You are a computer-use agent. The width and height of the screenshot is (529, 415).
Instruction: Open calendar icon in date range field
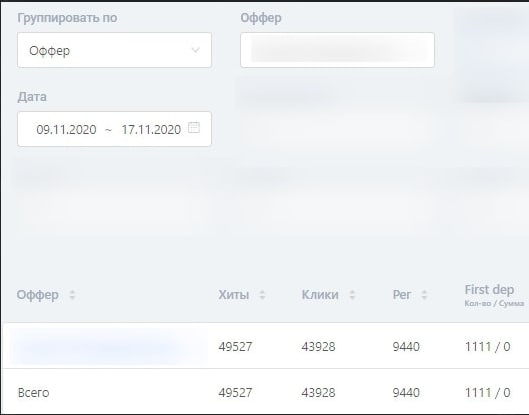[194, 128]
